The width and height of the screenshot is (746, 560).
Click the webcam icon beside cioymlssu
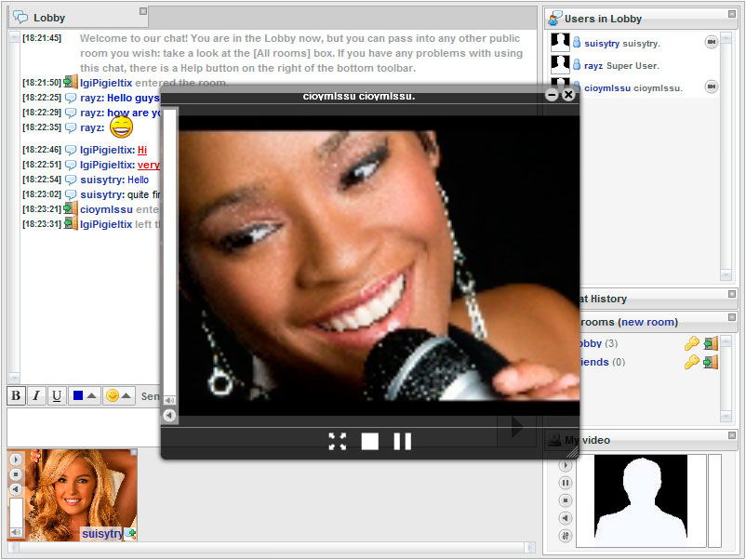[x=712, y=87]
